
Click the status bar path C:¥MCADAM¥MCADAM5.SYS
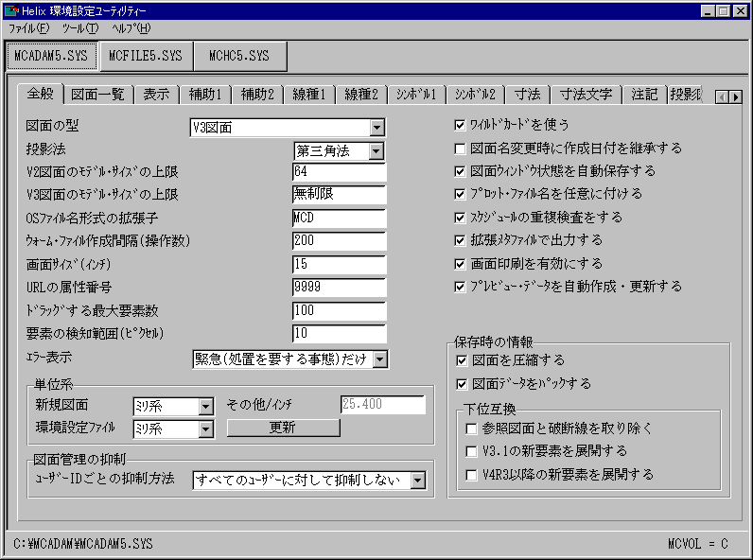83,544
